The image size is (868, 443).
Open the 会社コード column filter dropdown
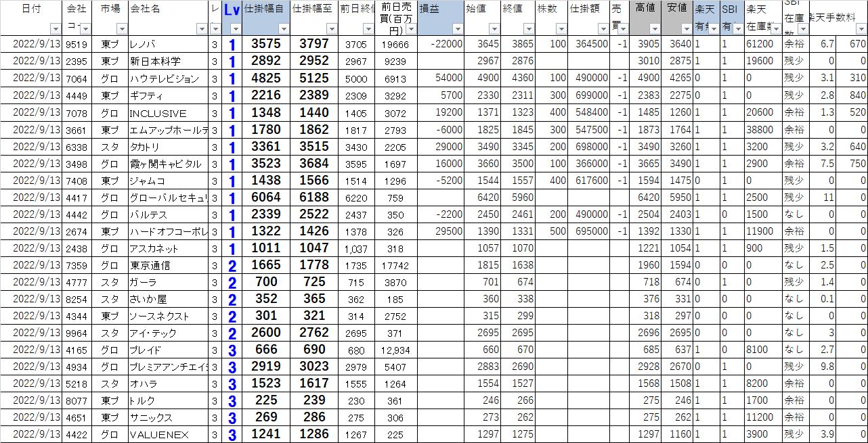click(86, 29)
